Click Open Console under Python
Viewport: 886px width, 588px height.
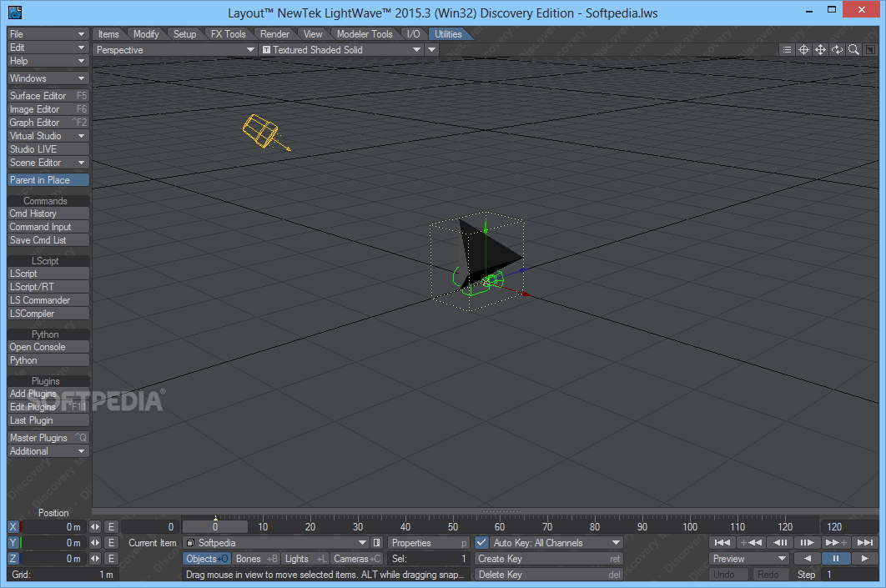(x=48, y=347)
